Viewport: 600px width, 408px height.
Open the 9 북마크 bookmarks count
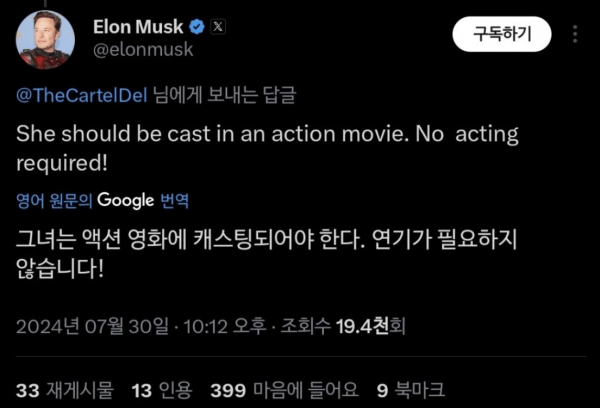coord(411,390)
